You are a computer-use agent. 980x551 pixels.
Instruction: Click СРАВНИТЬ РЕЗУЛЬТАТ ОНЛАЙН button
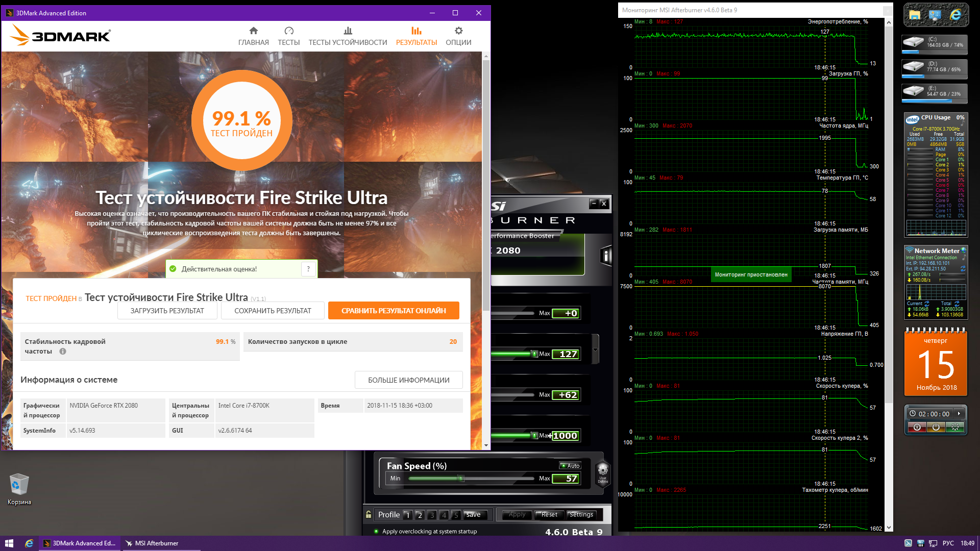click(x=393, y=311)
